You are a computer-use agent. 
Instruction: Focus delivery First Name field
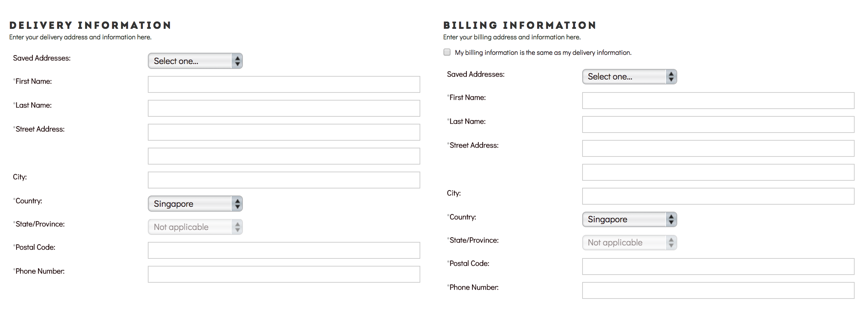pyautogui.click(x=284, y=84)
